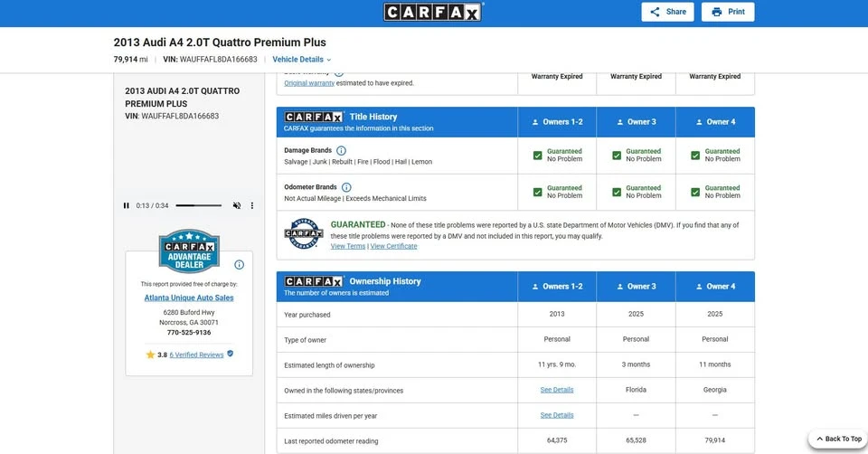Open the View Terms link
Screen dimensions: 868x454
[347, 246]
